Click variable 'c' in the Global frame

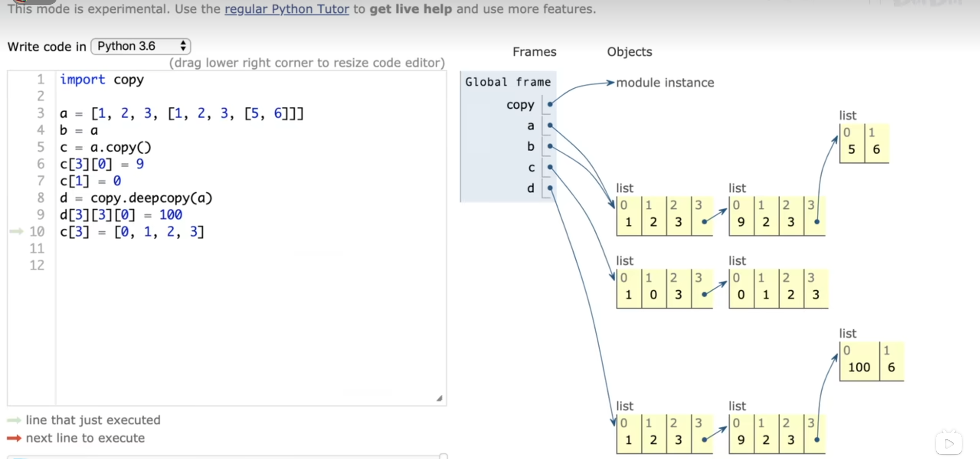[531, 168]
